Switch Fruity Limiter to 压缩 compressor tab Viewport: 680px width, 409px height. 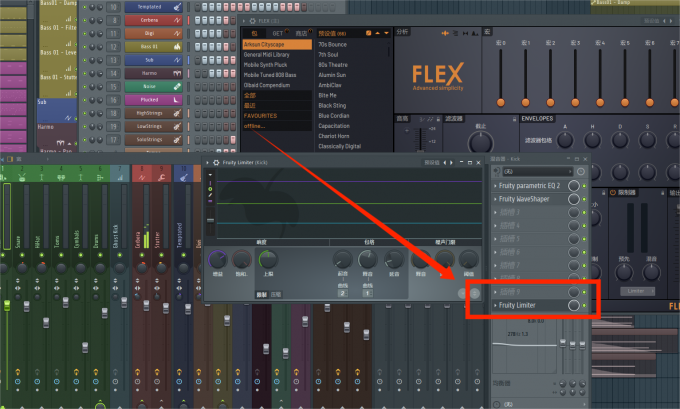[x=276, y=294]
